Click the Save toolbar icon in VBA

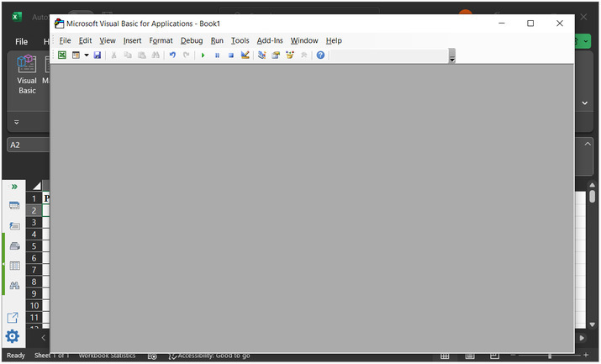[98, 55]
